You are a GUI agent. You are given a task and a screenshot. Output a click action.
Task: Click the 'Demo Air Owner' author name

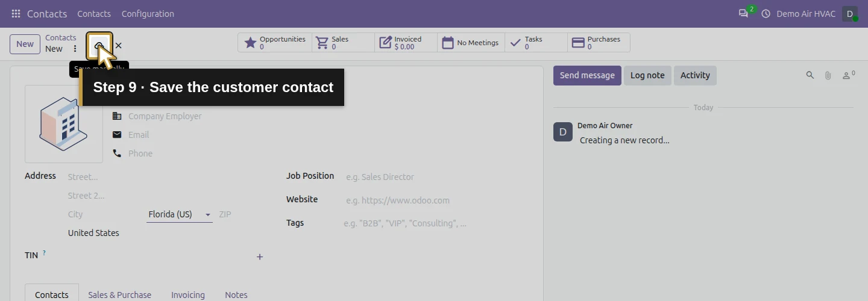[x=605, y=126]
